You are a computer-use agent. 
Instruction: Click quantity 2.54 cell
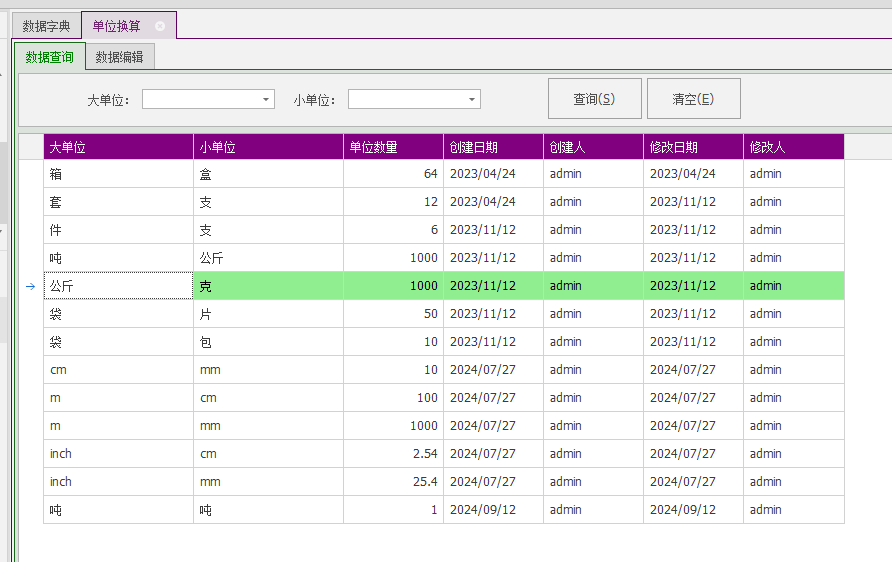pyautogui.click(x=394, y=454)
